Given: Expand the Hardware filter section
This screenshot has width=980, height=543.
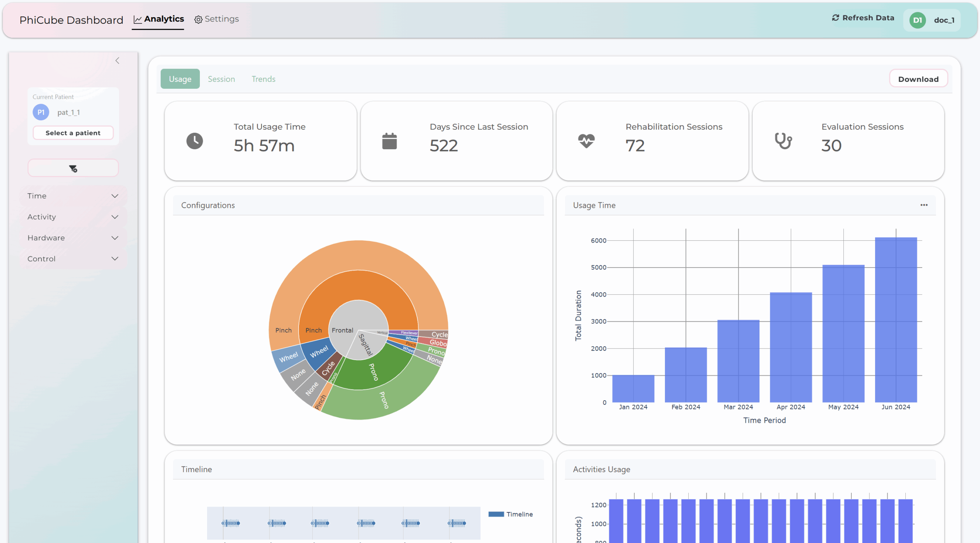Looking at the screenshot, I should tap(73, 238).
